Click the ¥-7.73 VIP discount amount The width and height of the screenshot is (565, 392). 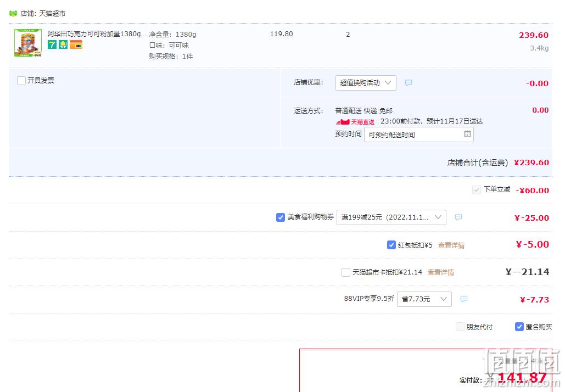(534, 300)
